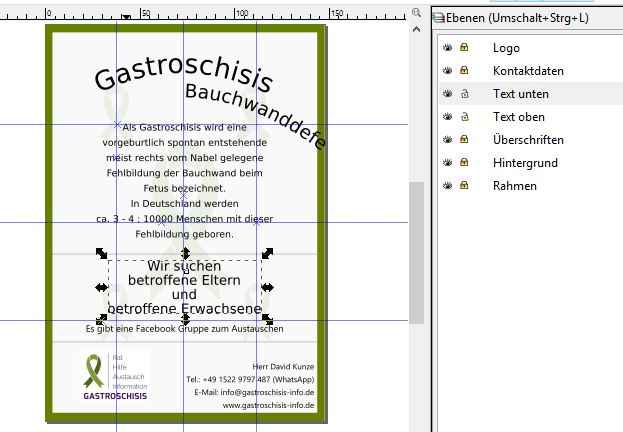Click 'Es gibt eine Facebook Gruppe' line
This screenshot has height=432, width=623.
(x=184, y=329)
